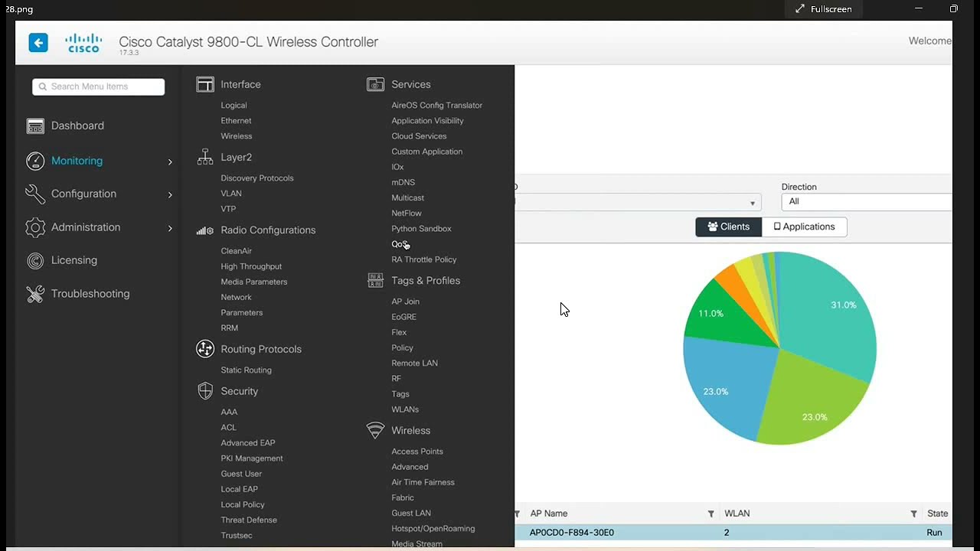Open PKI Management under Security

tap(252, 458)
